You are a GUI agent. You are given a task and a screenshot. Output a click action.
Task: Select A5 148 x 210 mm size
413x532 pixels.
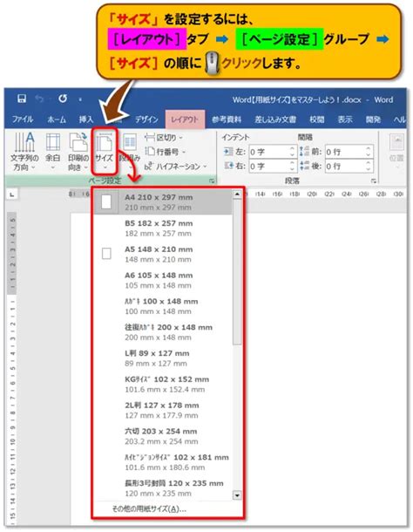point(163,254)
